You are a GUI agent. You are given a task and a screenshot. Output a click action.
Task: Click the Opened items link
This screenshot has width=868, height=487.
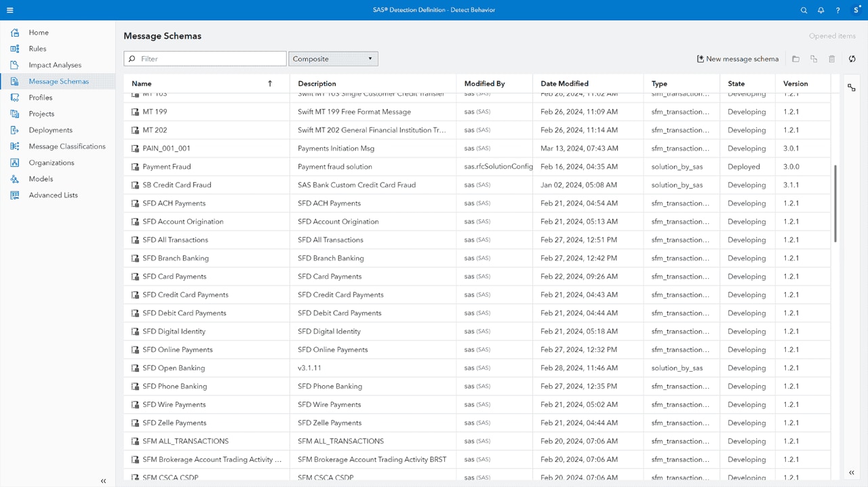[832, 36]
